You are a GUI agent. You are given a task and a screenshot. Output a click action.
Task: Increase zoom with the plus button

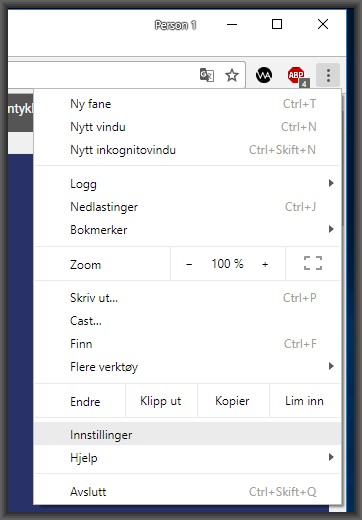click(x=265, y=264)
